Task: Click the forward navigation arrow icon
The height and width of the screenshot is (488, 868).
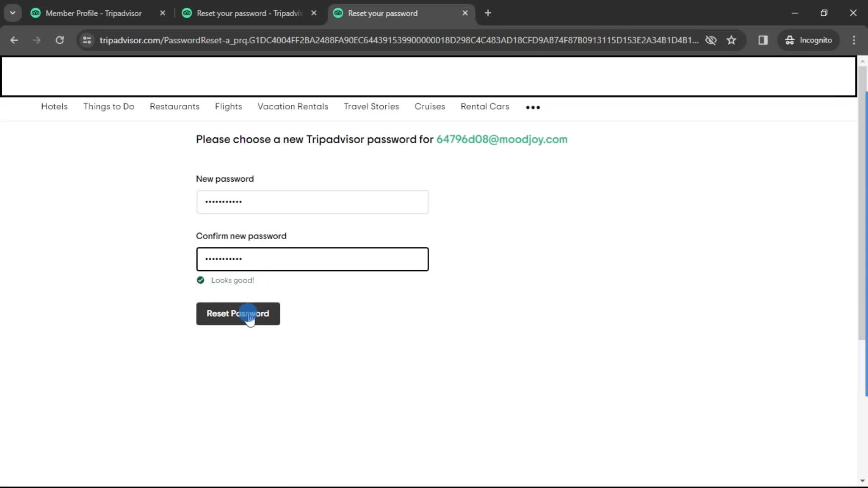Action: [36, 40]
